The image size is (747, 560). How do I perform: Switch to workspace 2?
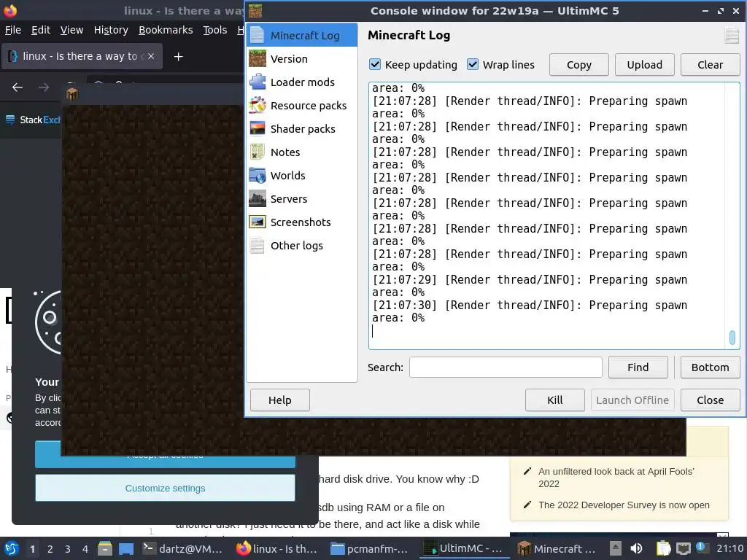(x=50, y=549)
